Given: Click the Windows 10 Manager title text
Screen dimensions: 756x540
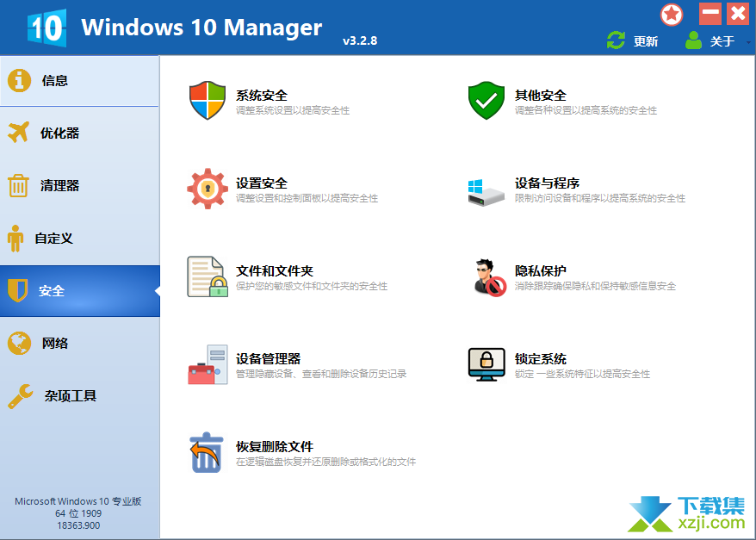Looking at the screenshot, I should click(x=201, y=28).
